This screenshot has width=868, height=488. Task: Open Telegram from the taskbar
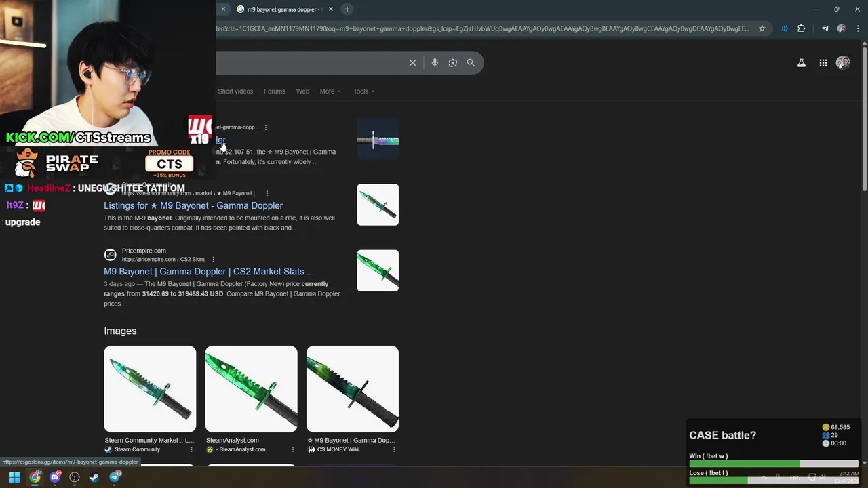[x=115, y=477]
